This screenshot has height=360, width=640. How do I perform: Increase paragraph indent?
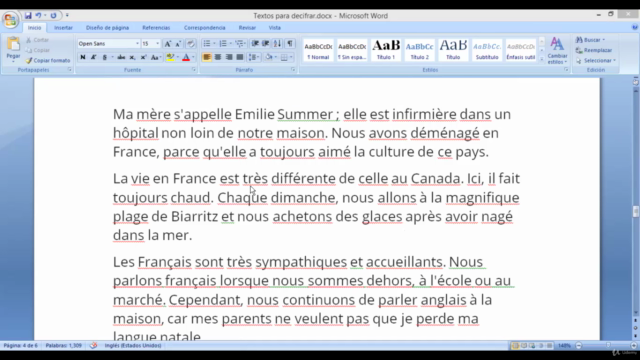tap(266, 44)
